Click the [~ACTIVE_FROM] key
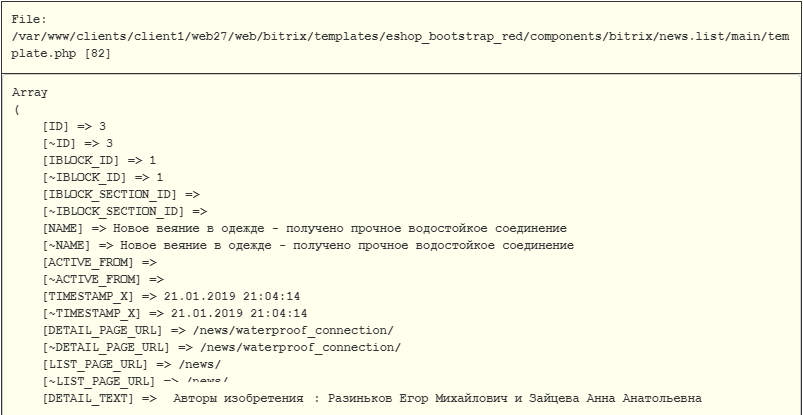803x415 pixels. [x=92, y=280]
